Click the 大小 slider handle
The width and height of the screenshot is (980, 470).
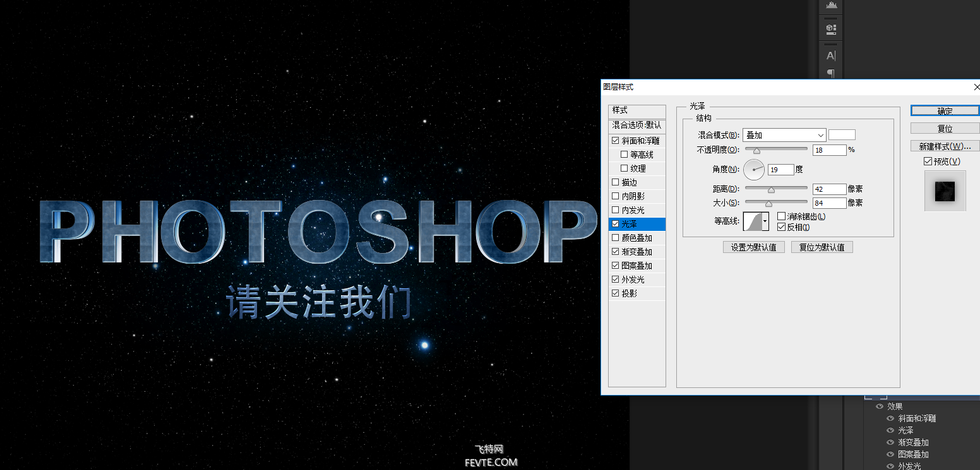click(768, 204)
